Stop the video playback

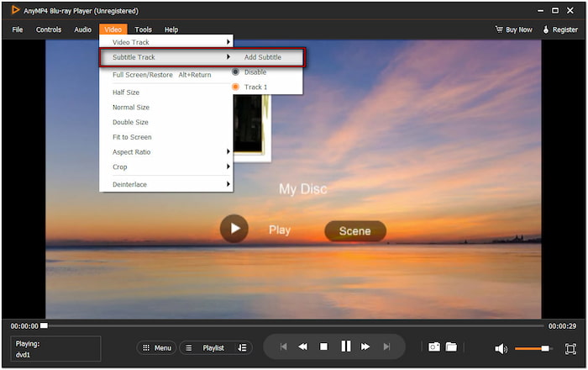(x=323, y=346)
